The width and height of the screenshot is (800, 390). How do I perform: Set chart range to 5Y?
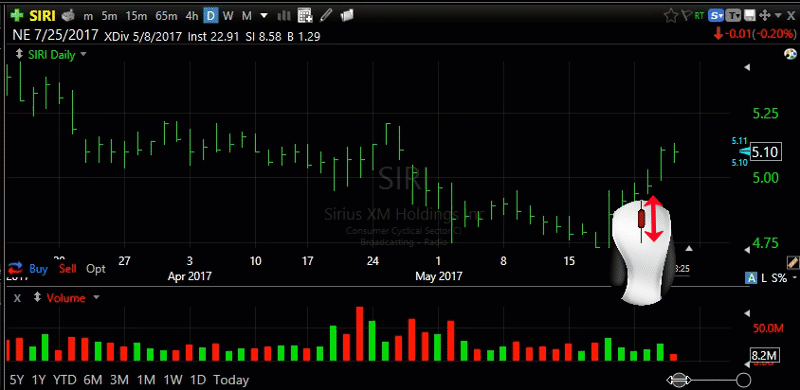coord(17,380)
